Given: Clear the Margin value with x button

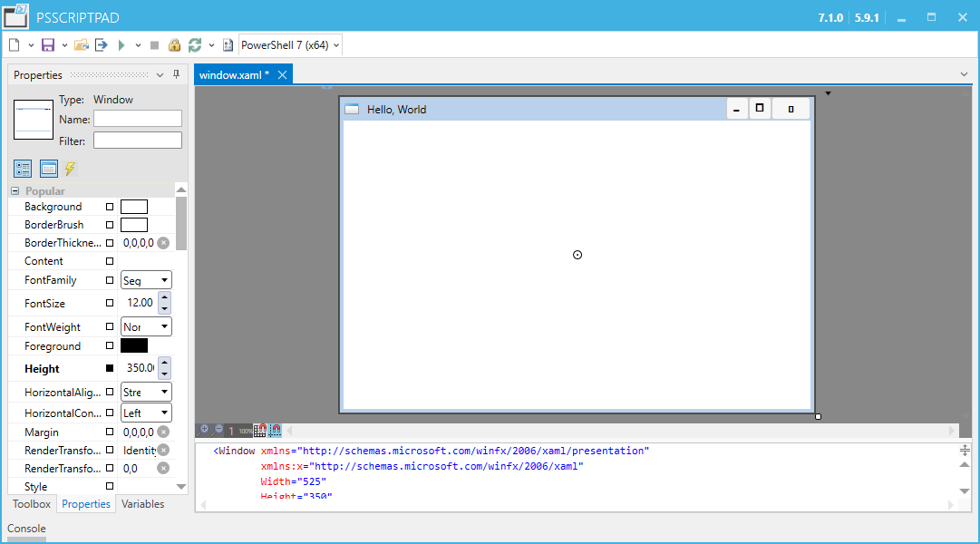Looking at the screenshot, I should pyautogui.click(x=163, y=432).
